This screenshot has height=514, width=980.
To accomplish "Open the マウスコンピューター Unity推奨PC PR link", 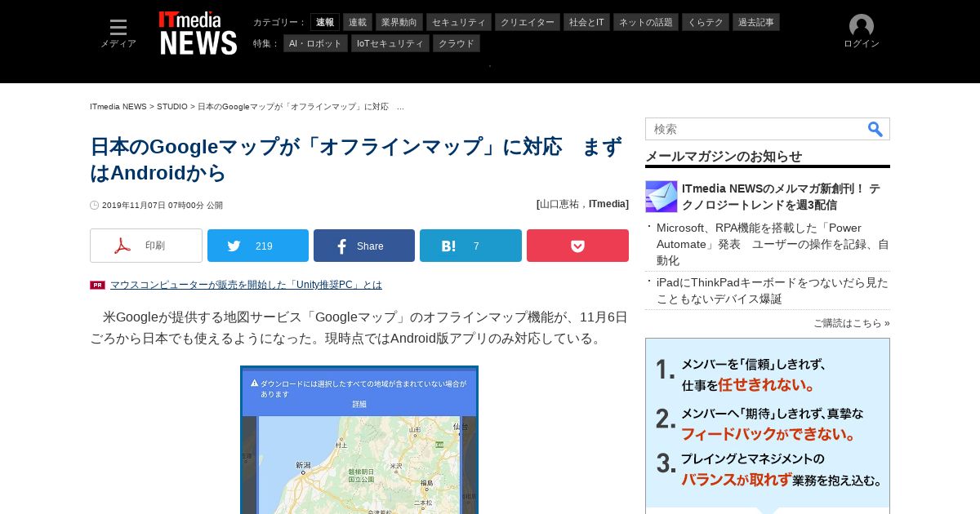I will (x=246, y=285).
